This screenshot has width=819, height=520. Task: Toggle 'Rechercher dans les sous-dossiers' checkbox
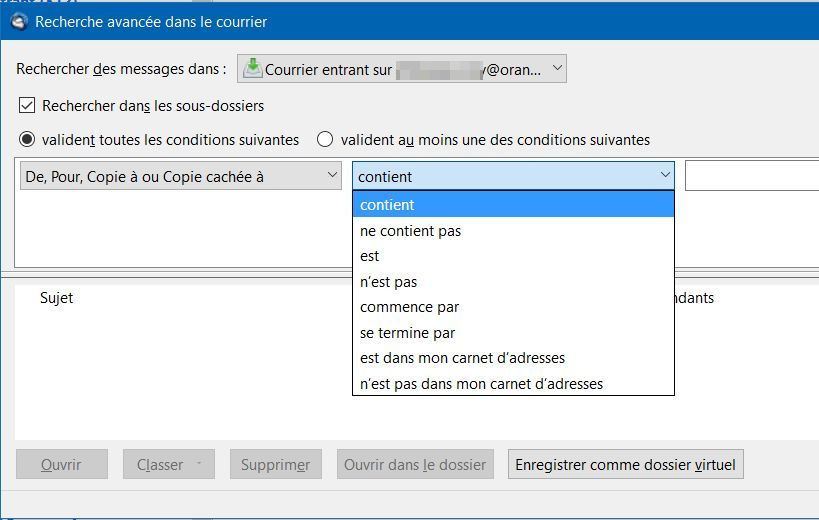pyautogui.click(x=27, y=105)
